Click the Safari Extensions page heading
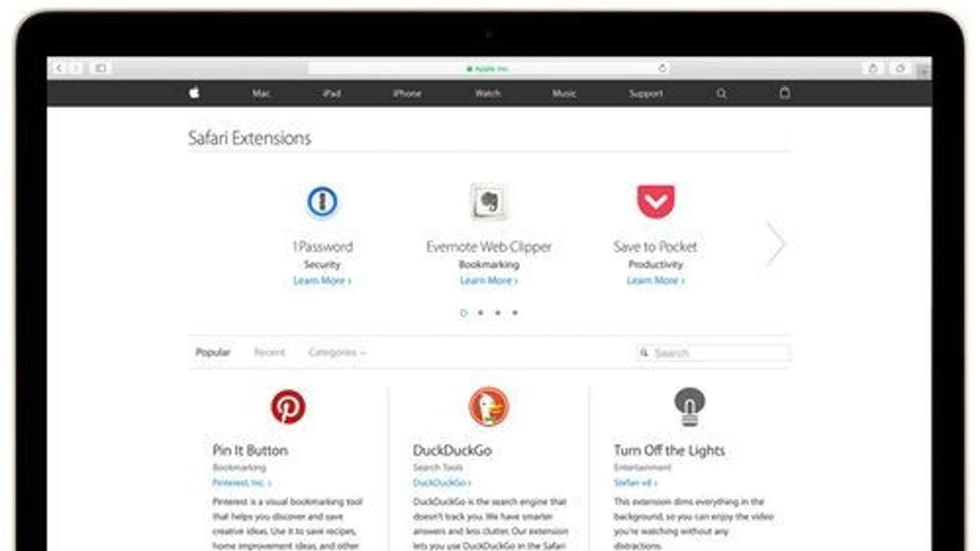 click(250, 139)
